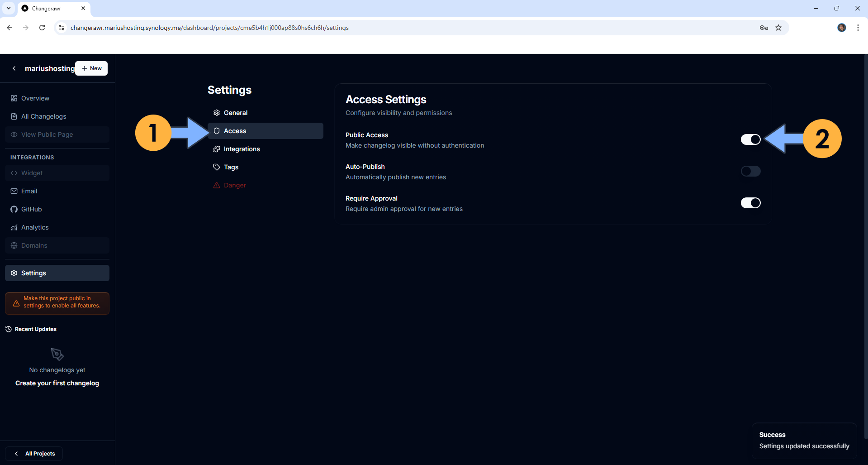Reload the page with the refresh icon
Screen dimensions: 868x465
(42, 28)
